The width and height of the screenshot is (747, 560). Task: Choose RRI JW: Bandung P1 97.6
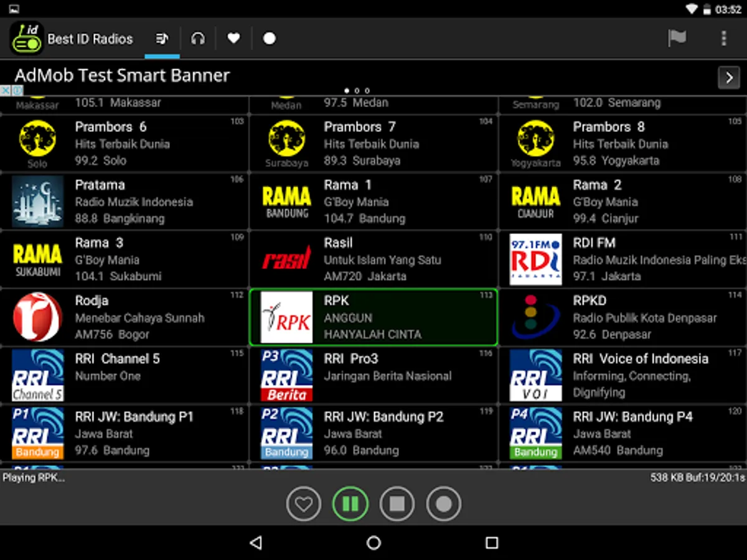[124, 433]
